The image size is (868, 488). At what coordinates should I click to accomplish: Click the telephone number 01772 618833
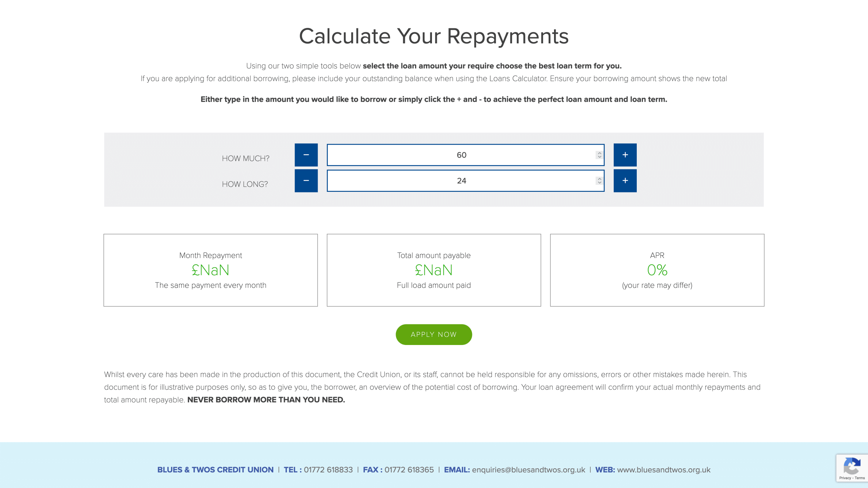coord(328,470)
